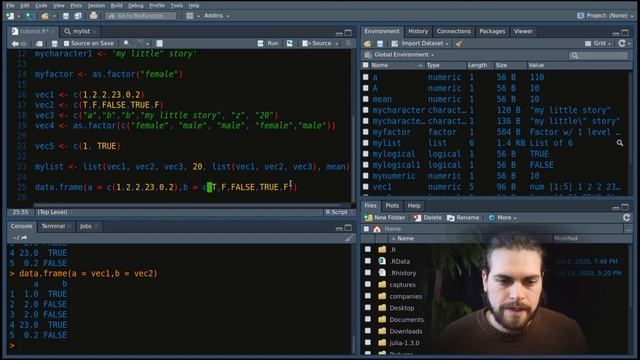
Task: Open the mylist viewer tab
Action: [x=80, y=31]
